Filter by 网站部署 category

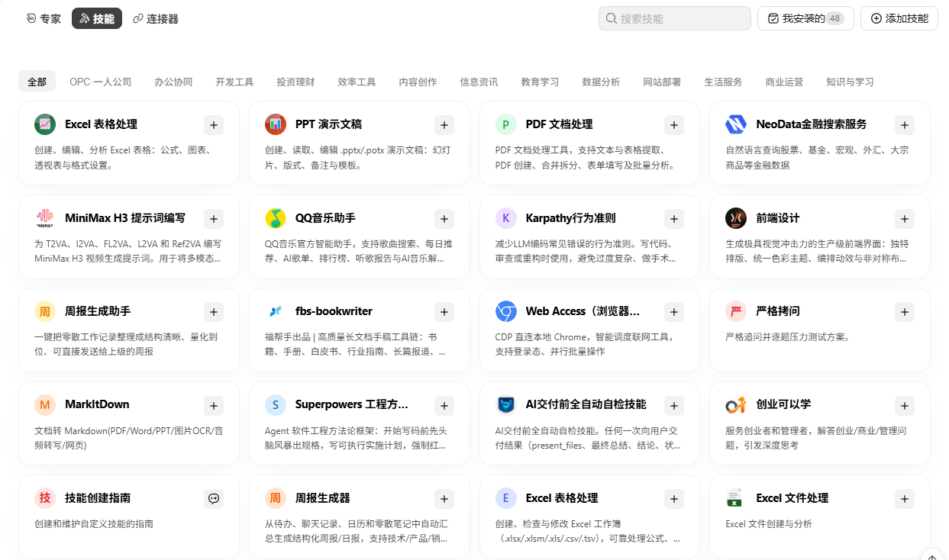coord(662,82)
